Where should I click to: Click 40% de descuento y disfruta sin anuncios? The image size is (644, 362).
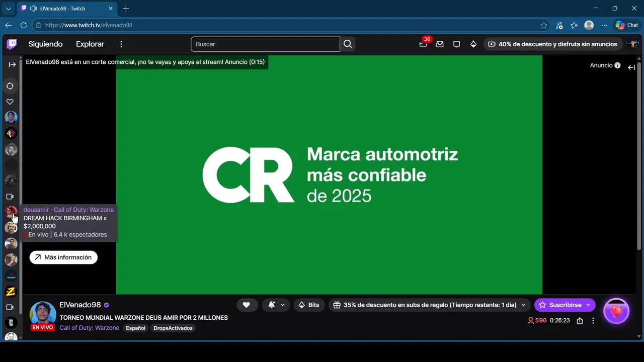click(x=552, y=44)
